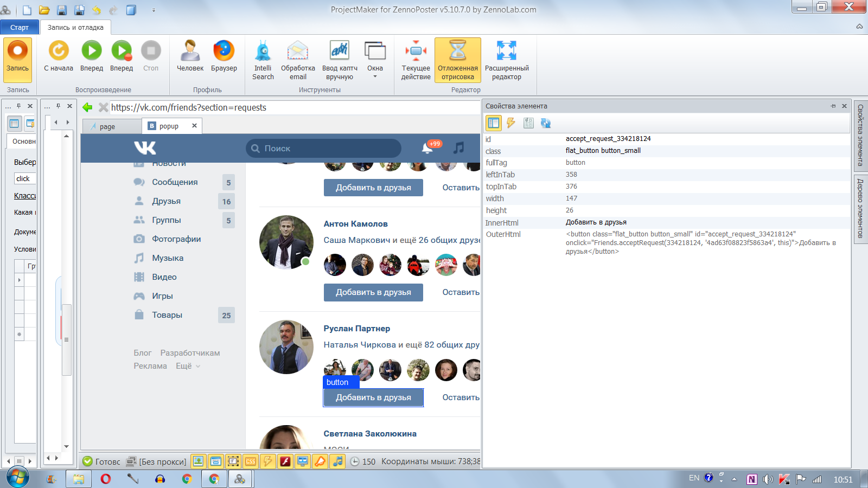Open Группы in VK sidebar
Viewport: 868px width, 488px height.
coord(167,220)
